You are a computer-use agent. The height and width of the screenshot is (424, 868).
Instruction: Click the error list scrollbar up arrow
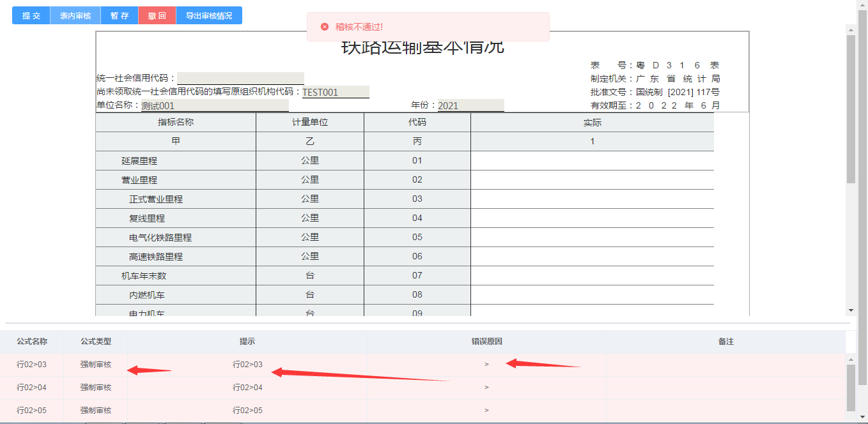(851, 360)
